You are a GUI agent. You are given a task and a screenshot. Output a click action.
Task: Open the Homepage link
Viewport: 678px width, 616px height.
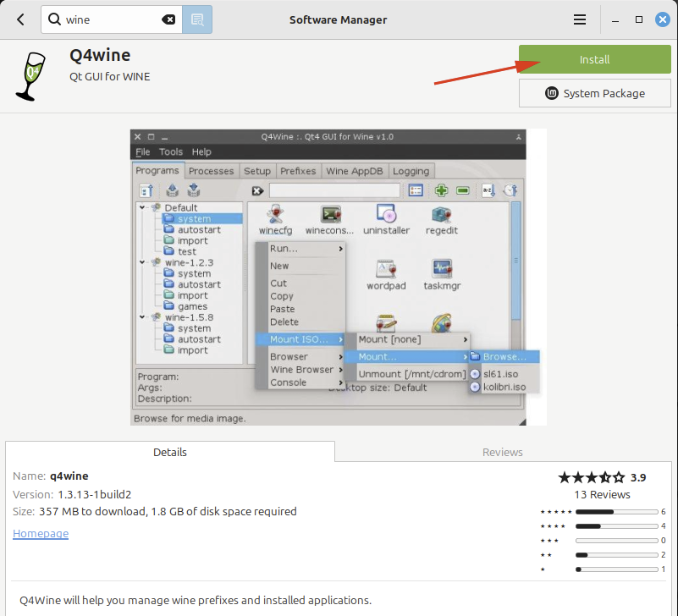[41, 534]
